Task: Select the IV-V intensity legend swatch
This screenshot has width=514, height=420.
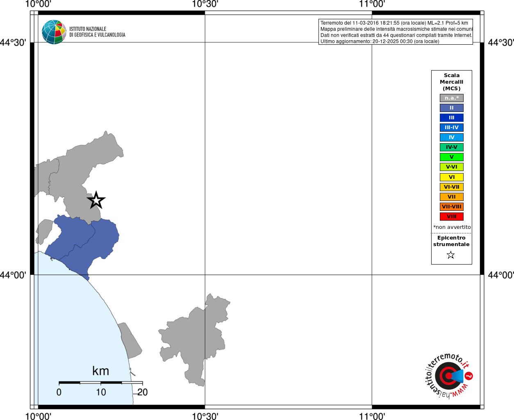Action: (452, 147)
